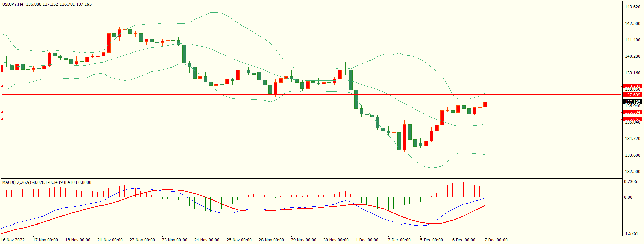Select the 138.282 red price level tag
644x244 pixels.
(x=632, y=86)
